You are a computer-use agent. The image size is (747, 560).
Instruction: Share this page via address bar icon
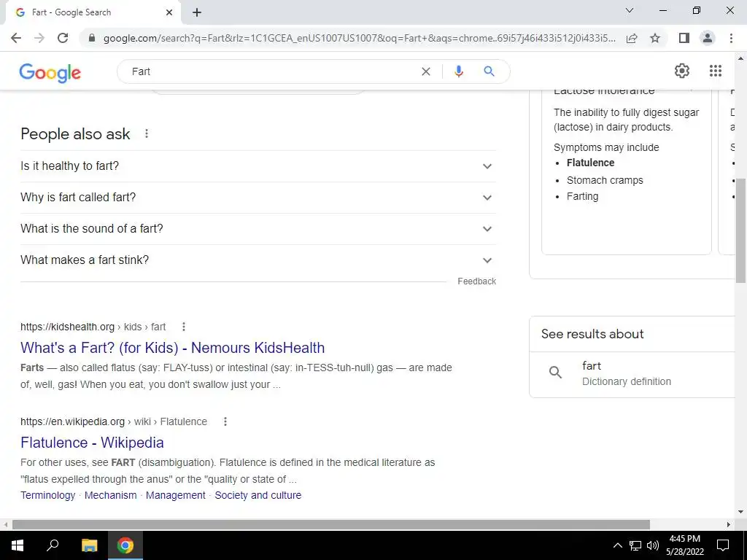click(x=632, y=38)
